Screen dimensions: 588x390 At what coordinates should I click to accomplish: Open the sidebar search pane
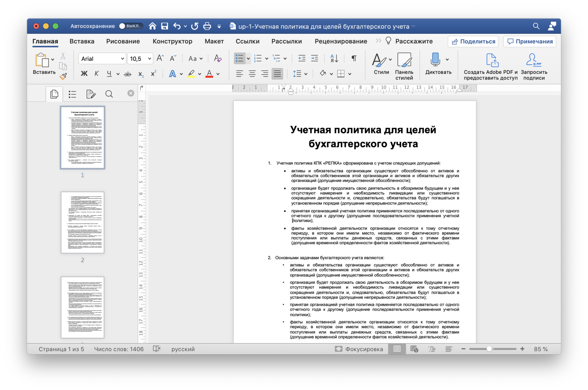pyautogui.click(x=109, y=94)
